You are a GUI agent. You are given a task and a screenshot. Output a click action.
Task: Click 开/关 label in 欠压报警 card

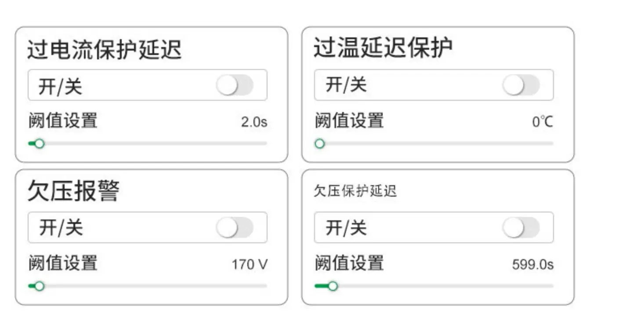click(x=60, y=228)
